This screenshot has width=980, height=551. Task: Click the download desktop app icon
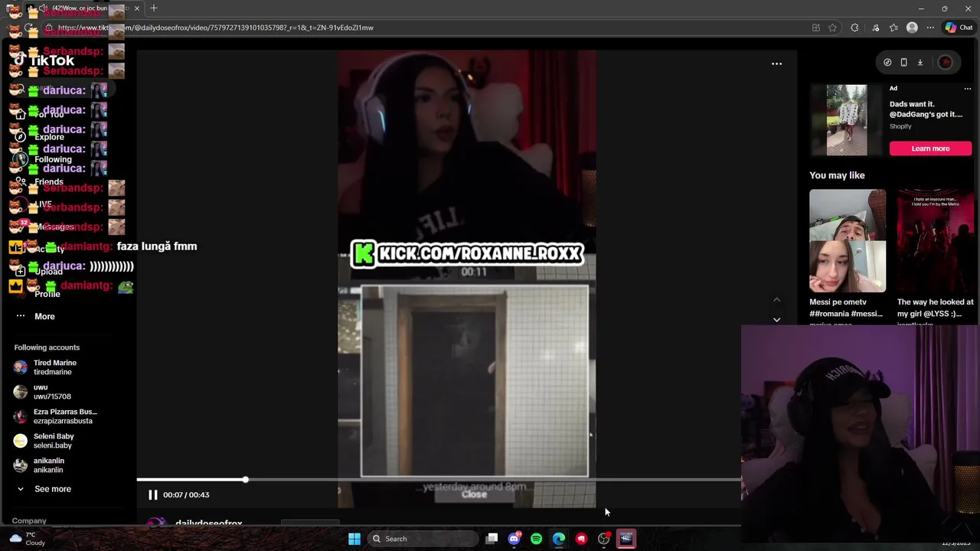(920, 63)
